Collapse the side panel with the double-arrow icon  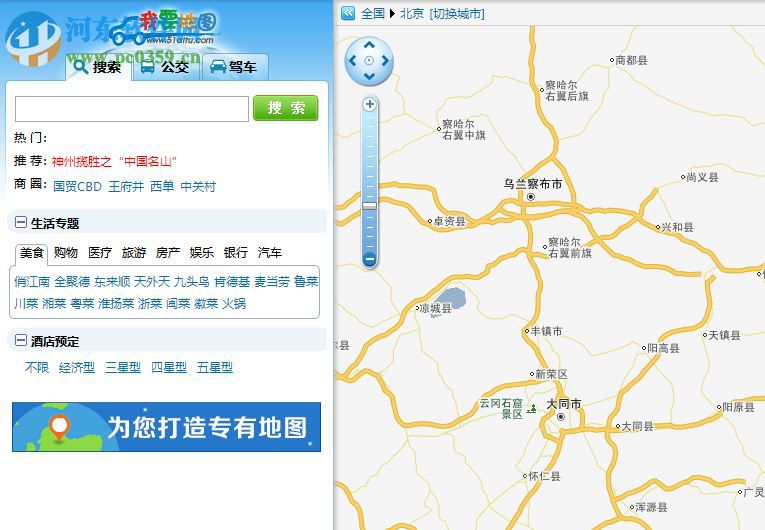347,13
